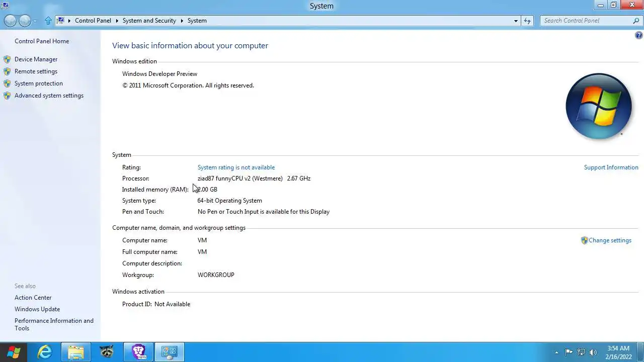Click the Change settings shield icon
Image resolution: width=644 pixels, height=362 pixels.
click(584, 240)
